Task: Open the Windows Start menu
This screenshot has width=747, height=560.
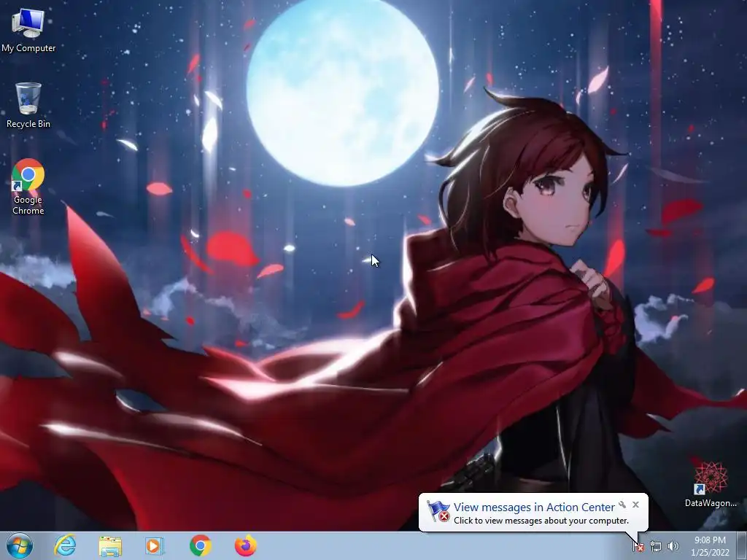Action: 20,545
